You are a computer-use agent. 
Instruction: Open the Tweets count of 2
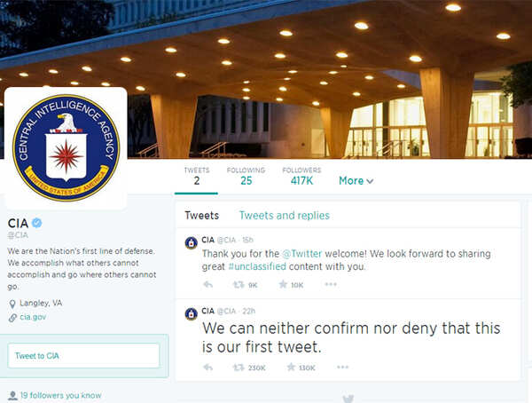pos(197,177)
